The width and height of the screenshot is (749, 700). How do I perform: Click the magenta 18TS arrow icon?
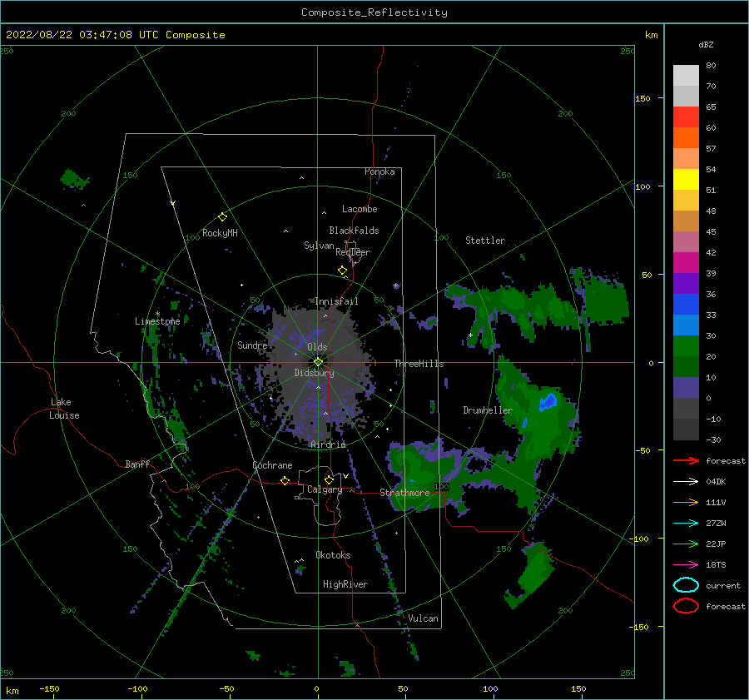[686, 565]
